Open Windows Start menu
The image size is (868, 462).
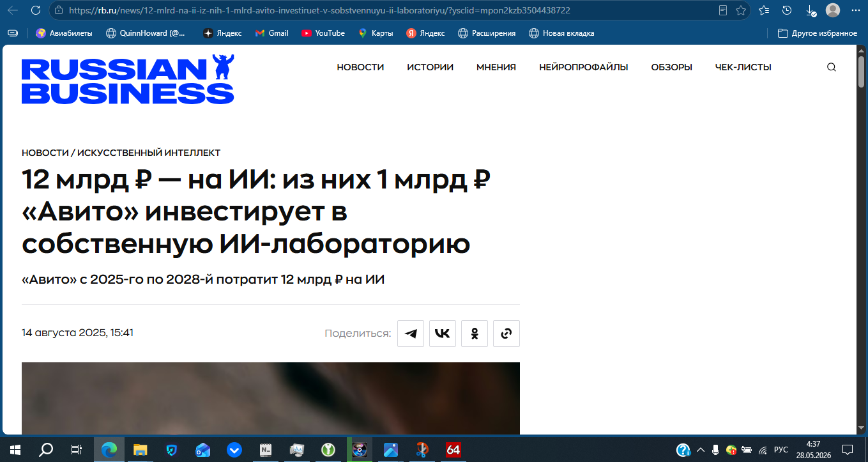[x=15, y=449]
